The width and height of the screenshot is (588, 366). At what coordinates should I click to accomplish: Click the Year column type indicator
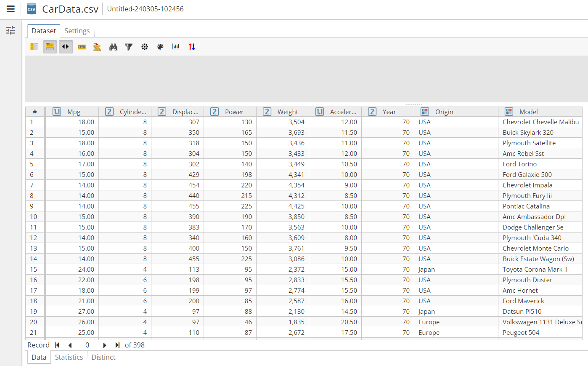tap(372, 111)
